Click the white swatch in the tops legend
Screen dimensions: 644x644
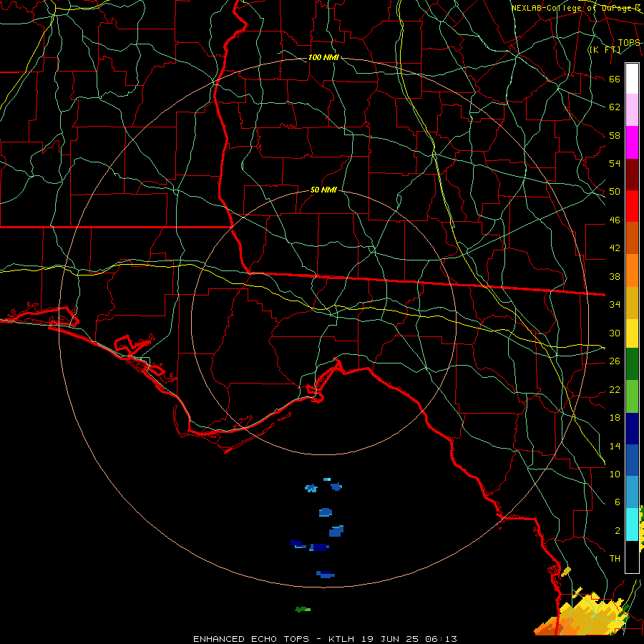click(632, 79)
